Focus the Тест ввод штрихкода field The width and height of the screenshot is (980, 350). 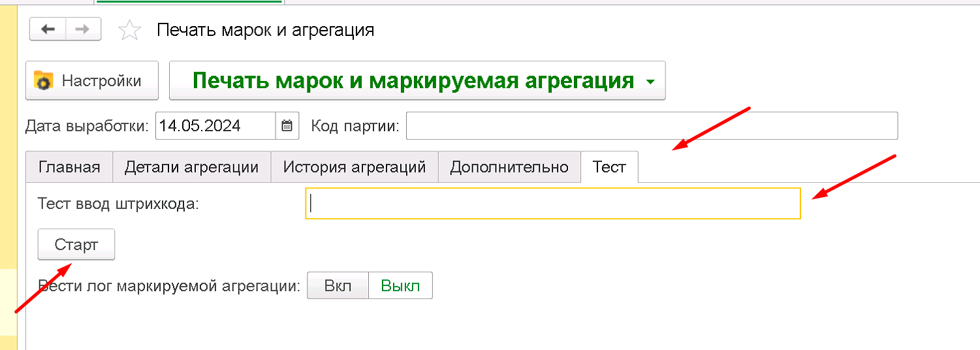(x=553, y=204)
